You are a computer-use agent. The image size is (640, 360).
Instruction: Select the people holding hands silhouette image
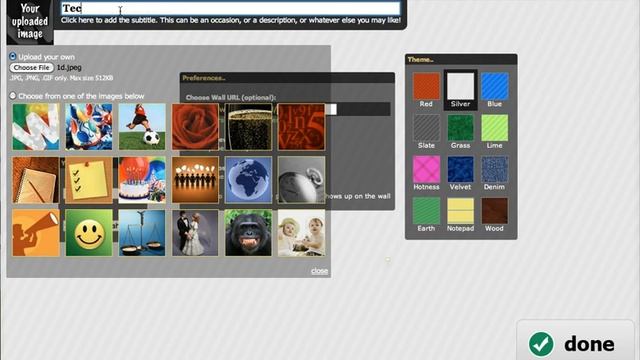click(x=195, y=180)
